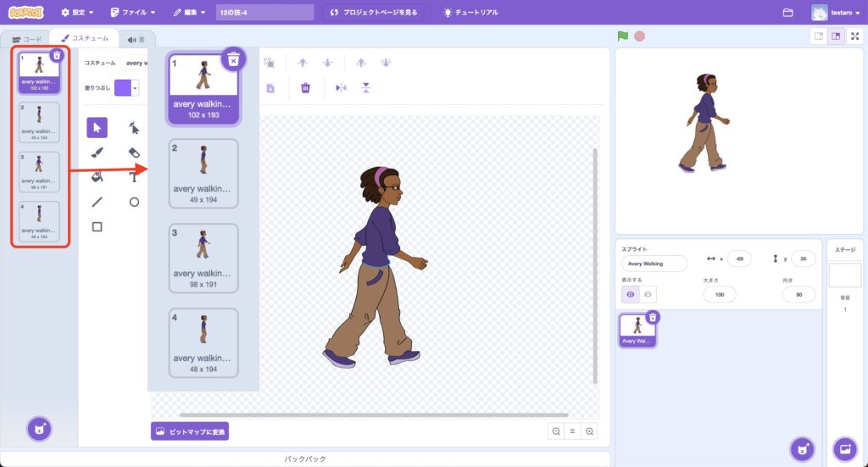Click ビットマップに変換 button
This screenshot has width=868, height=467.
[x=190, y=431]
